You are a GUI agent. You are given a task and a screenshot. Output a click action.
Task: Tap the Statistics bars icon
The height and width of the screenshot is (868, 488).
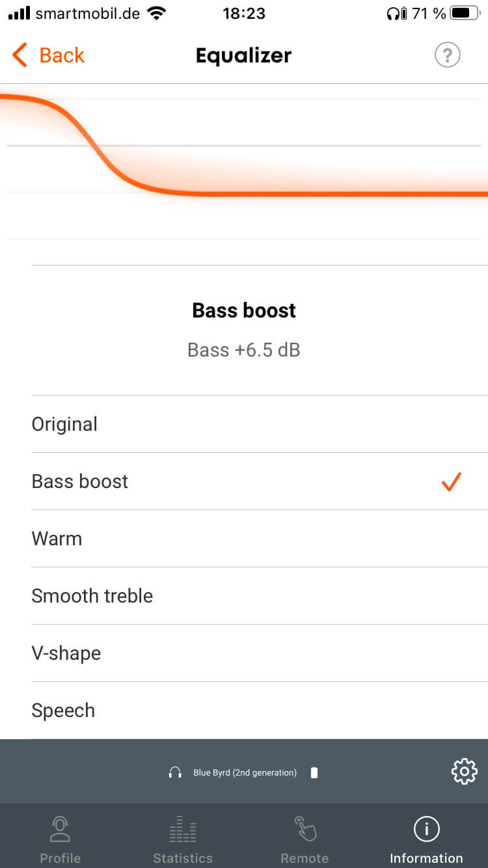coord(183,830)
